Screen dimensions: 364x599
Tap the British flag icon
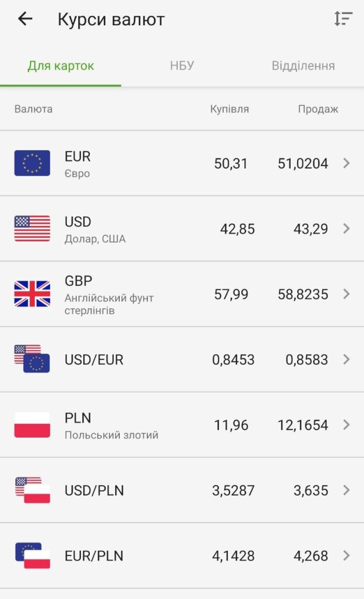tap(32, 294)
